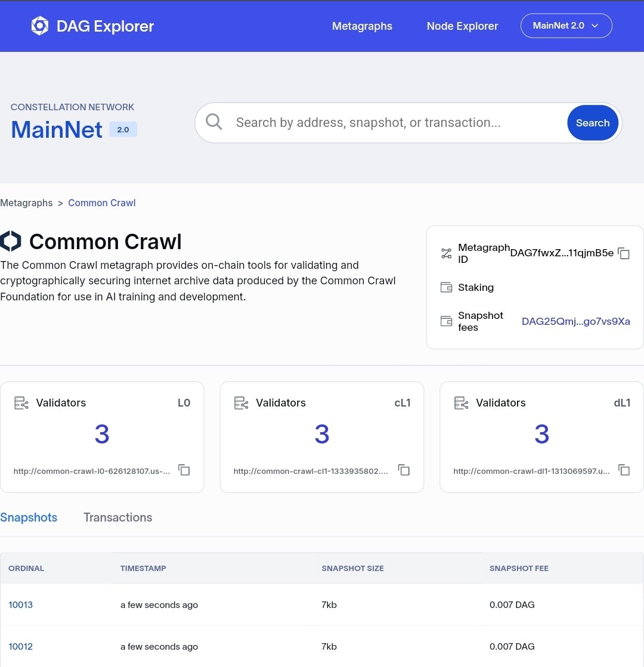Open snapshot ordinal 10013
Image resolution: width=644 pixels, height=667 pixels.
click(x=20, y=604)
